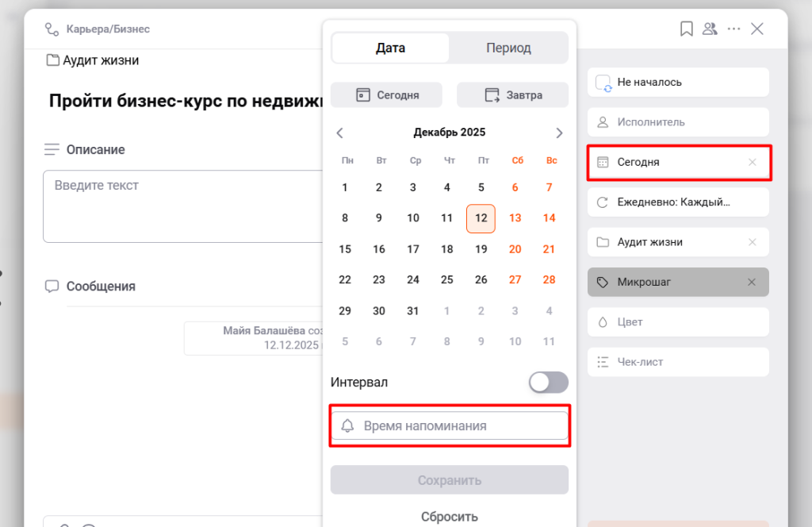Image resolution: width=812 pixels, height=527 pixels.
Task: Click the Сбросить reset button
Action: point(449,517)
